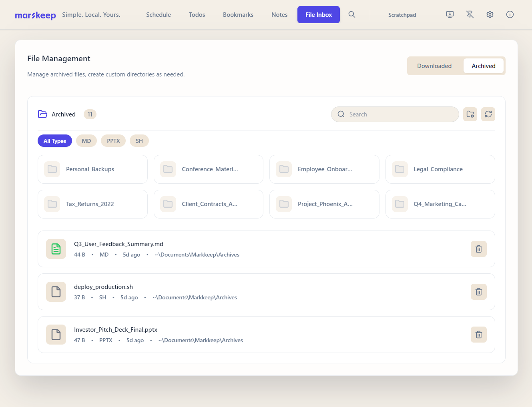Image resolution: width=532 pixels, height=407 pixels.
Task: Click the markeep logo
Action: pyautogui.click(x=35, y=15)
